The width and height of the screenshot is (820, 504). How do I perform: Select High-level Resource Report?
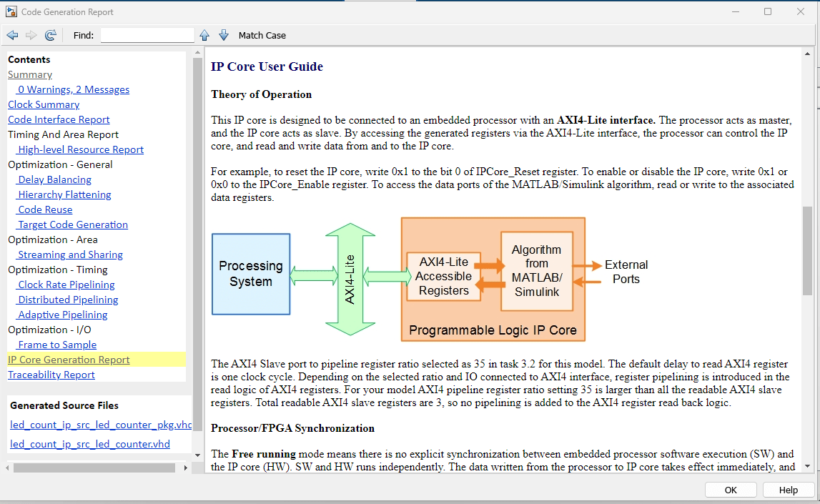point(81,149)
